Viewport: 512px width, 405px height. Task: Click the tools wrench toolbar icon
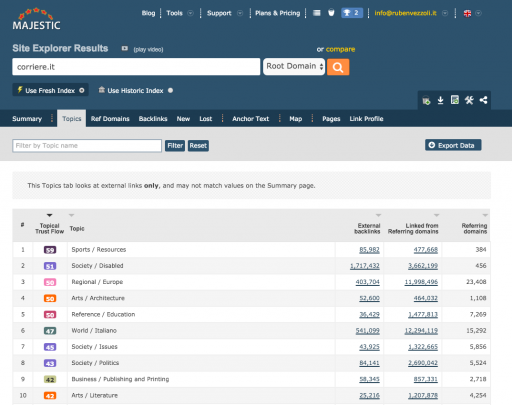pos(469,100)
